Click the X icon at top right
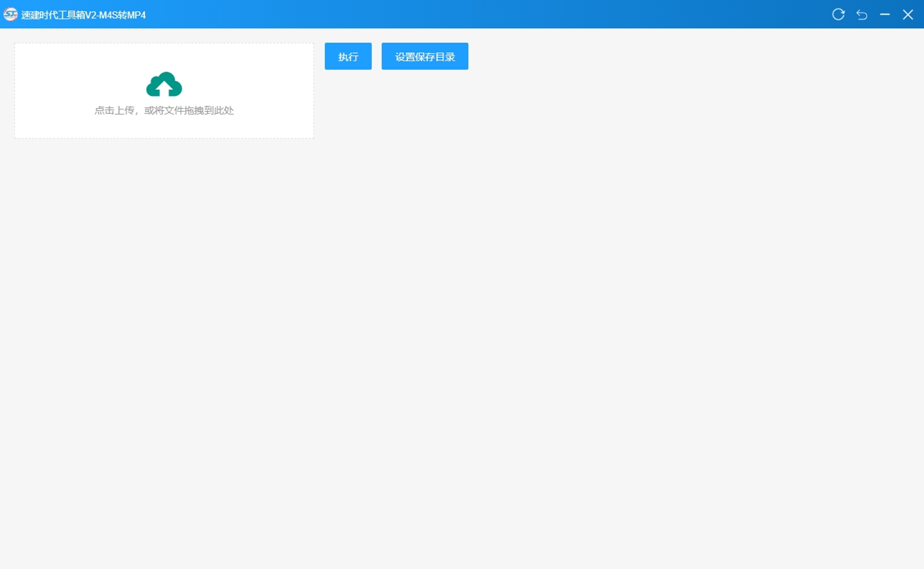Viewport: 924px width, 569px height. (x=908, y=14)
